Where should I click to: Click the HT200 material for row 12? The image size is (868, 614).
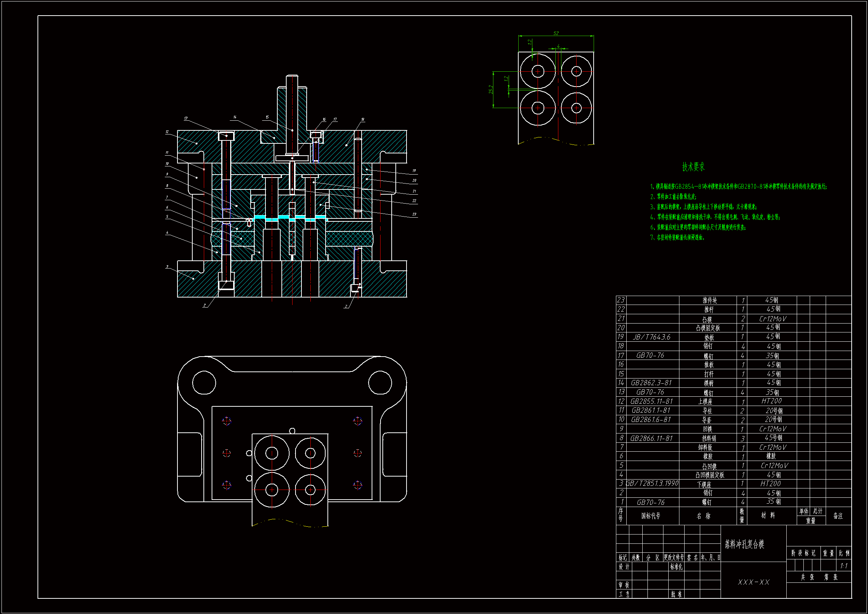[771, 401]
